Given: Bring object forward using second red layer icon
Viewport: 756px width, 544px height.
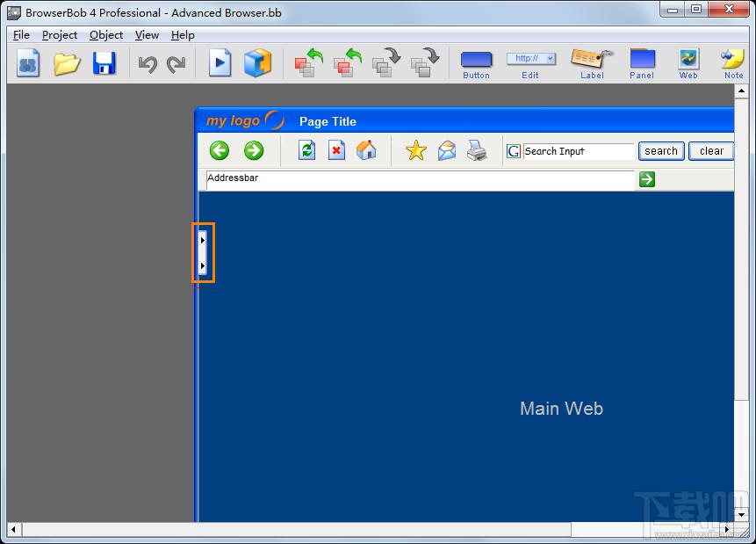Looking at the screenshot, I should click(x=347, y=62).
